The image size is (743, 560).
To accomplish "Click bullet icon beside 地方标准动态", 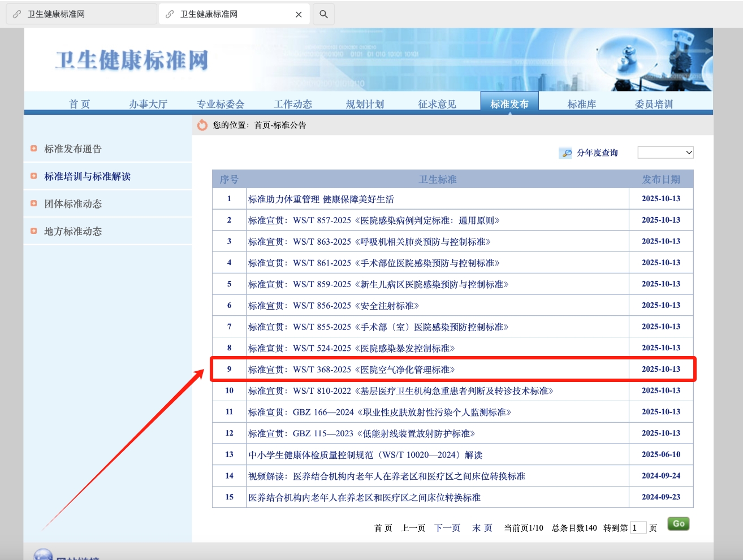I will tap(34, 231).
